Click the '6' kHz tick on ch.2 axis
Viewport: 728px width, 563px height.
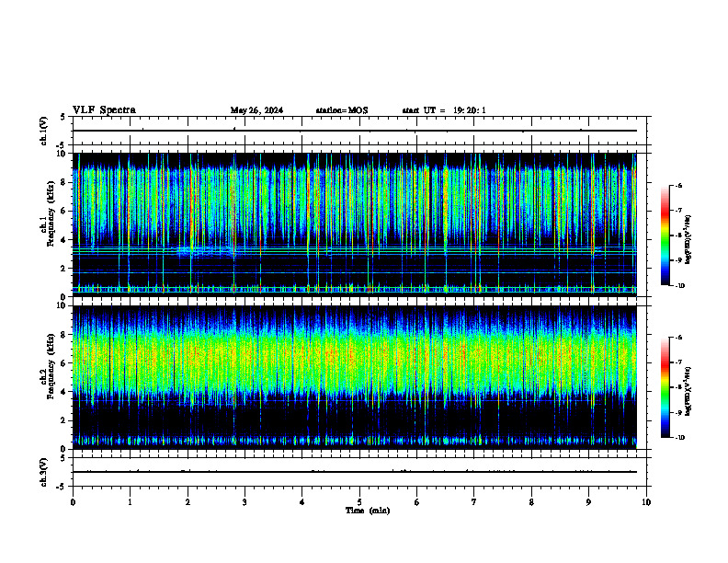pos(63,363)
